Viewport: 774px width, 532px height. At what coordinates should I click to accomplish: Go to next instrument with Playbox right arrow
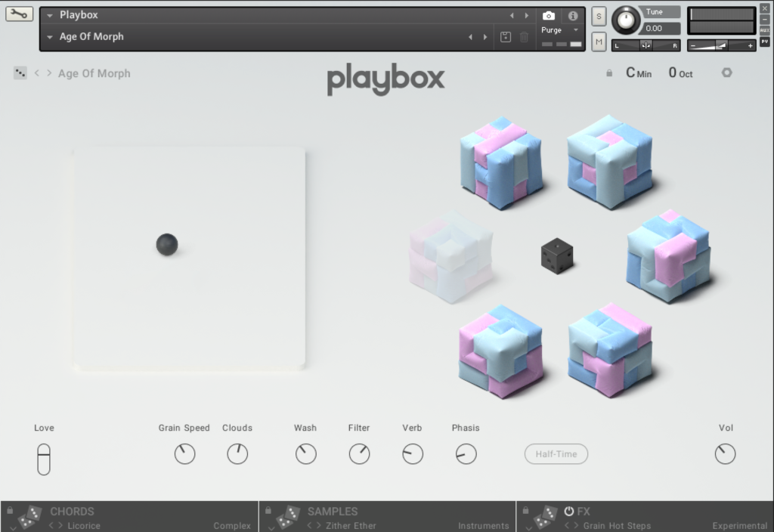coord(527,16)
